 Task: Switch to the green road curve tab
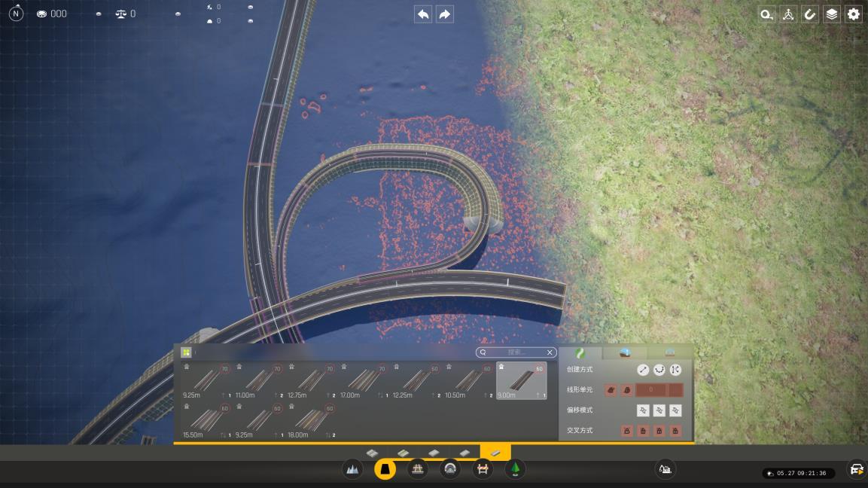580,353
